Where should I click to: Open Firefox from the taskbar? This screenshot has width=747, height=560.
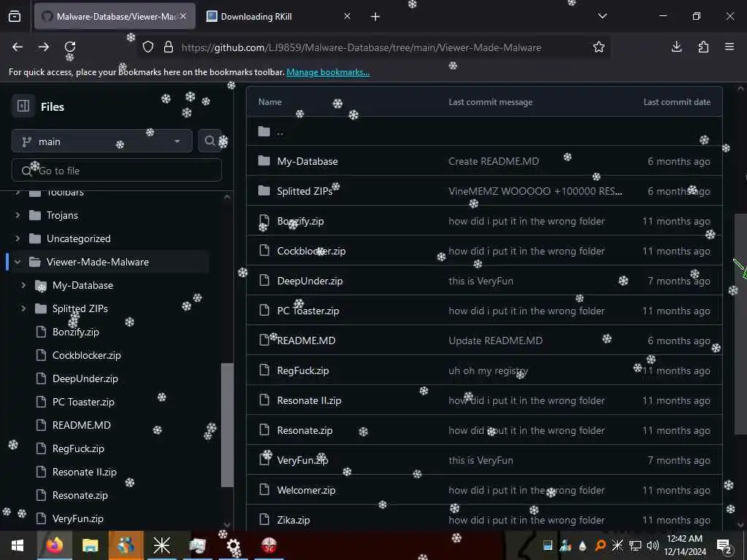point(54,545)
